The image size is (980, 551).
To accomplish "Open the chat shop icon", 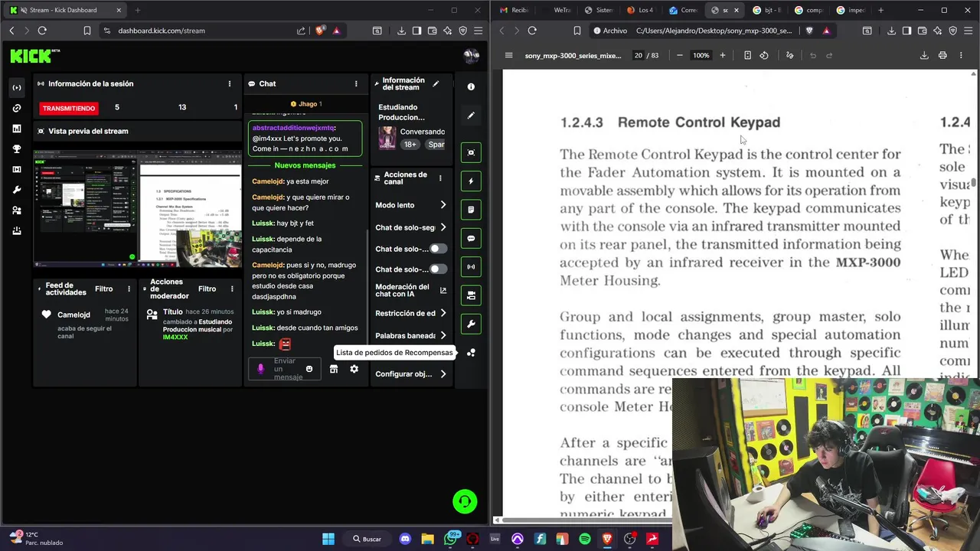I will (x=333, y=369).
